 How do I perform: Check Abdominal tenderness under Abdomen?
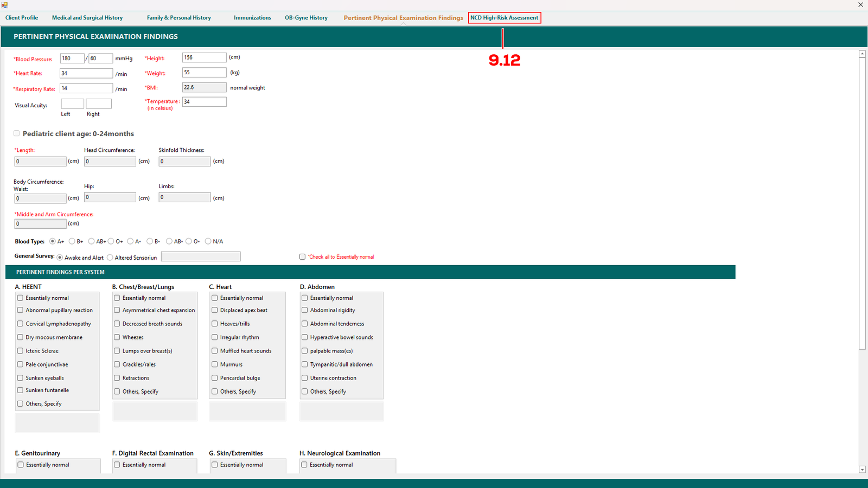[305, 324]
